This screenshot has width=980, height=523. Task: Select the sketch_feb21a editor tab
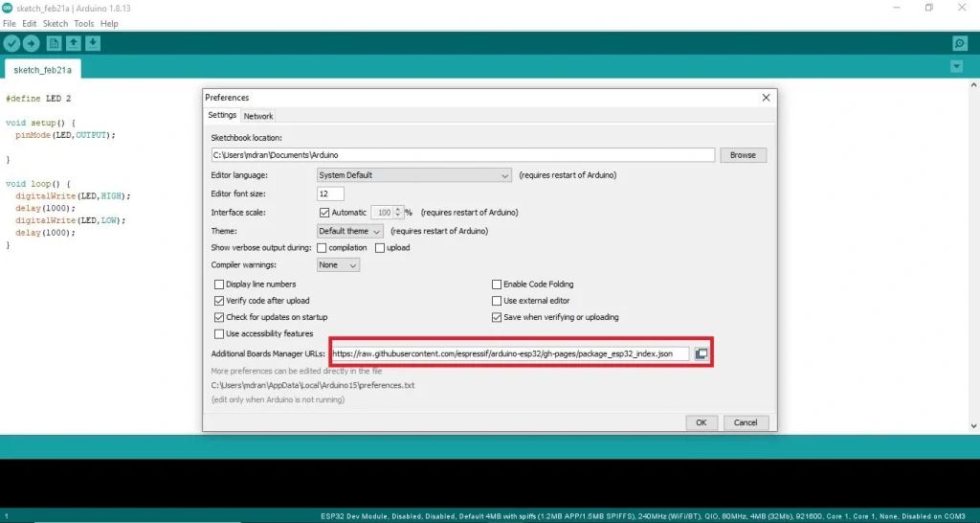[x=42, y=70]
